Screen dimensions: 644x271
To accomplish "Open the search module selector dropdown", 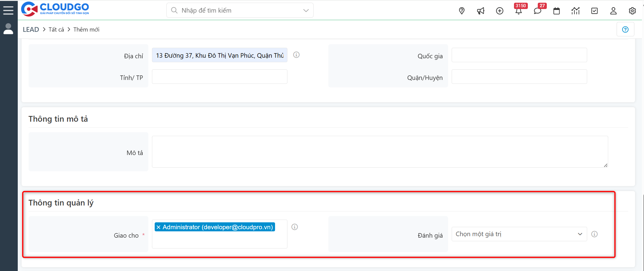I will (x=306, y=10).
